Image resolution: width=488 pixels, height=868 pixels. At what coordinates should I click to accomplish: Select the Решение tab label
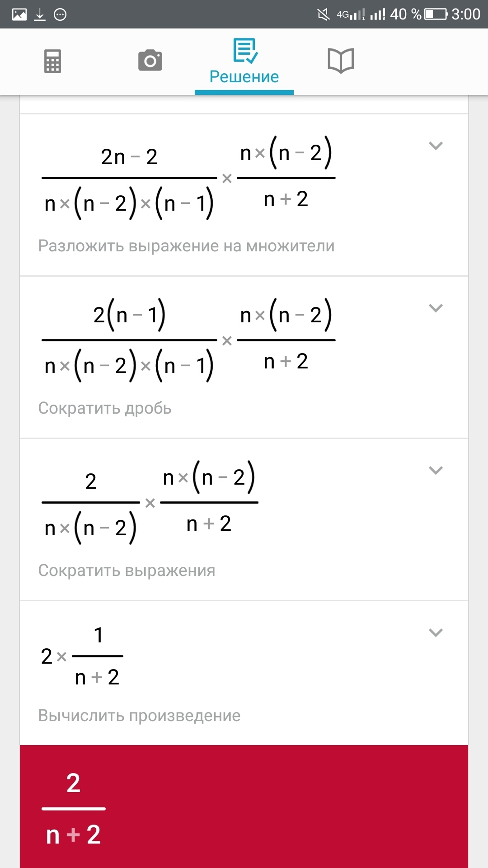(x=244, y=77)
